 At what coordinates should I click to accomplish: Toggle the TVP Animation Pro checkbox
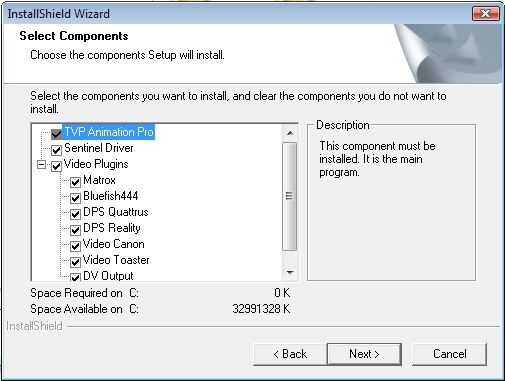pyautogui.click(x=56, y=134)
